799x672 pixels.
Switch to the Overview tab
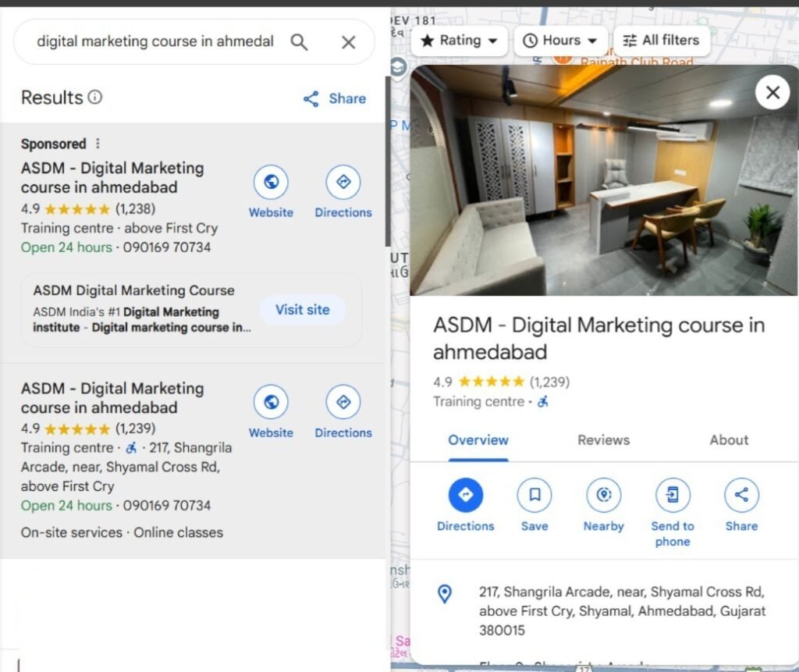(x=478, y=440)
